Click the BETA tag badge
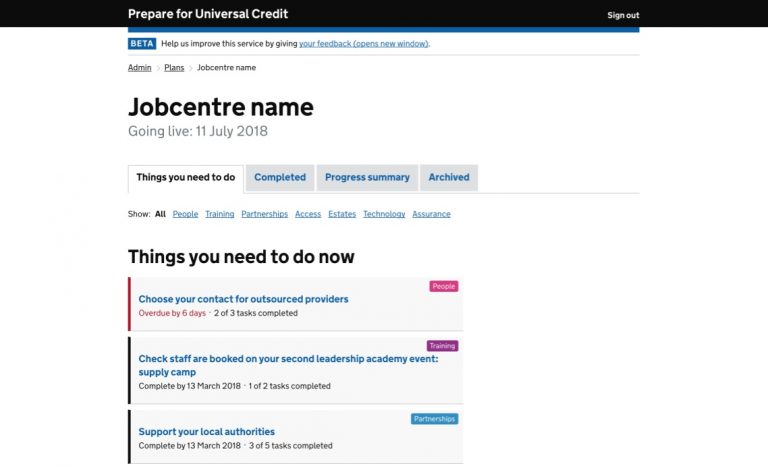768x466 pixels. 142,44
